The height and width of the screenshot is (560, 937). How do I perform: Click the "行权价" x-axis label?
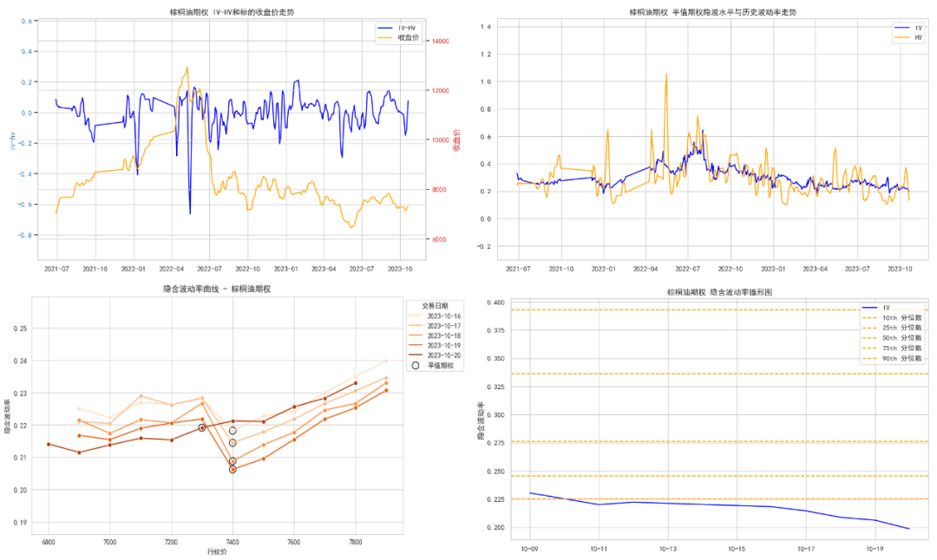(x=217, y=551)
